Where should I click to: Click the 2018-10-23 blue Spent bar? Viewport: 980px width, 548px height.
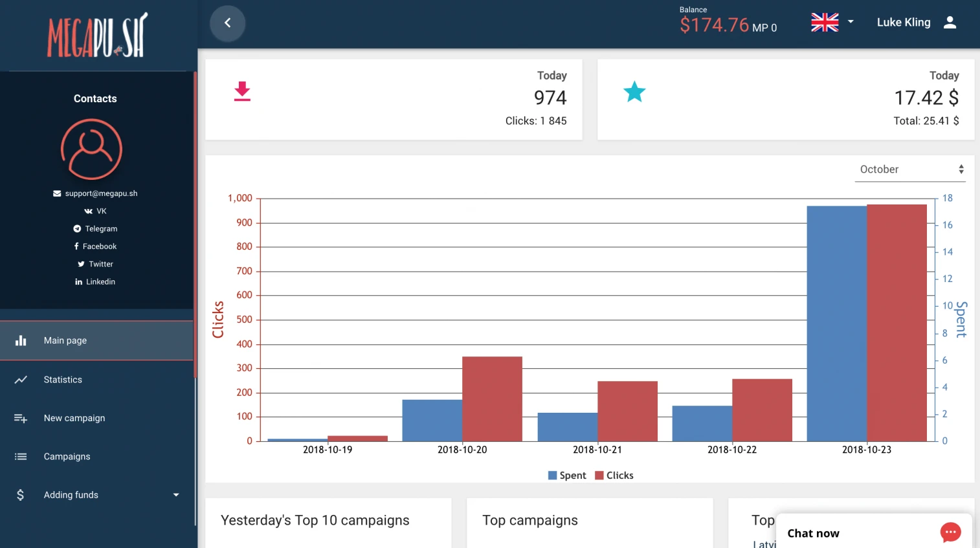(836, 323)
